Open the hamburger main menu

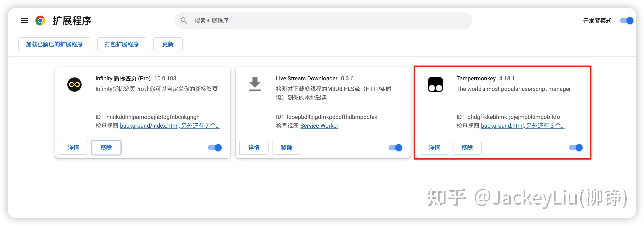pos(24,21)
